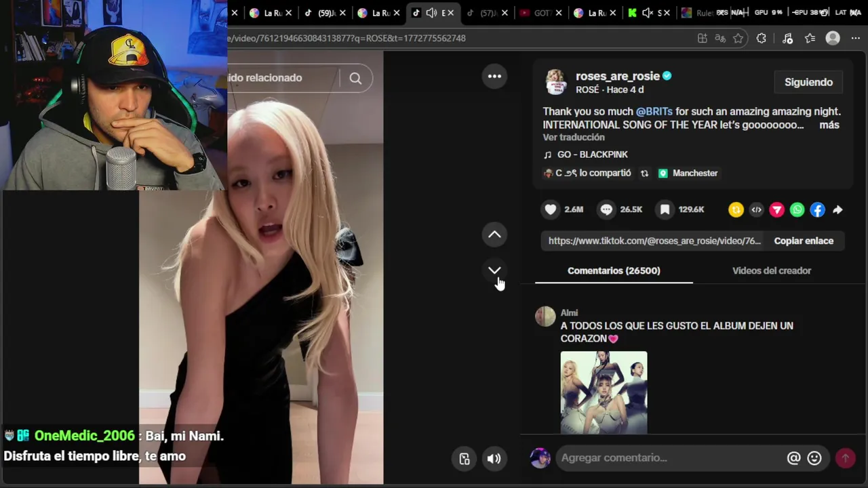
Task: Open the browser media control icon
Action: [x=787, y=38]
